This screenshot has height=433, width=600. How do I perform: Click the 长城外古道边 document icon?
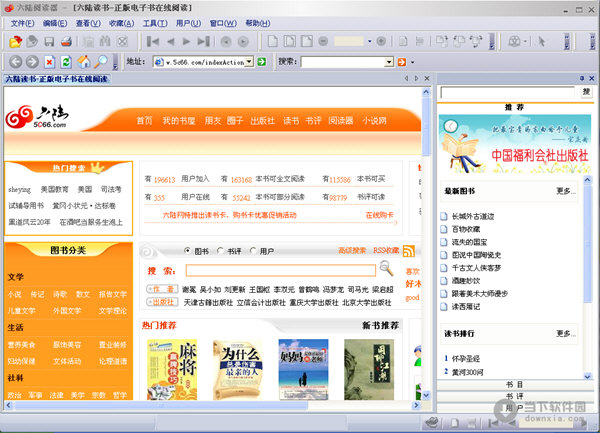click(x=444, y=216)
